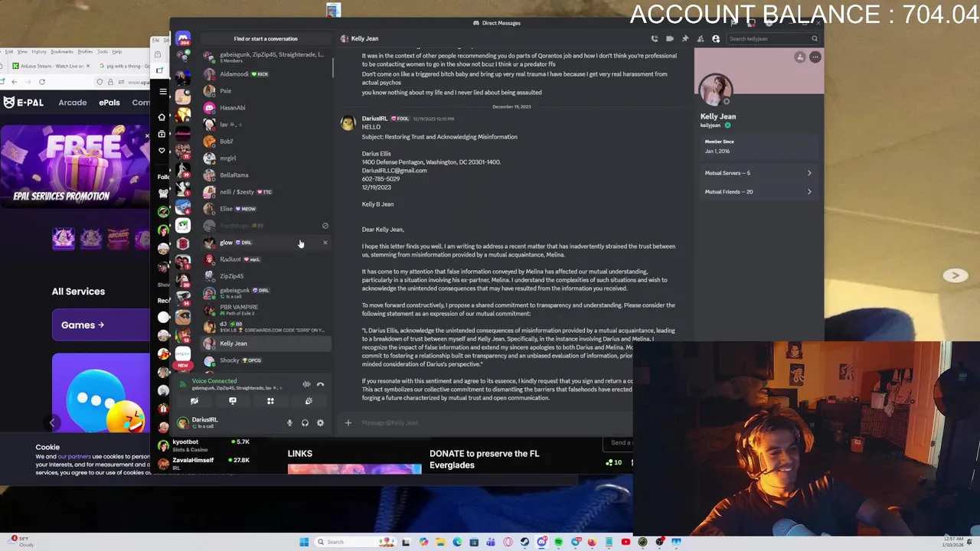Click E-PAL hamburger menu icon
This screenshot has height=551, width=980.
(162, 92)
